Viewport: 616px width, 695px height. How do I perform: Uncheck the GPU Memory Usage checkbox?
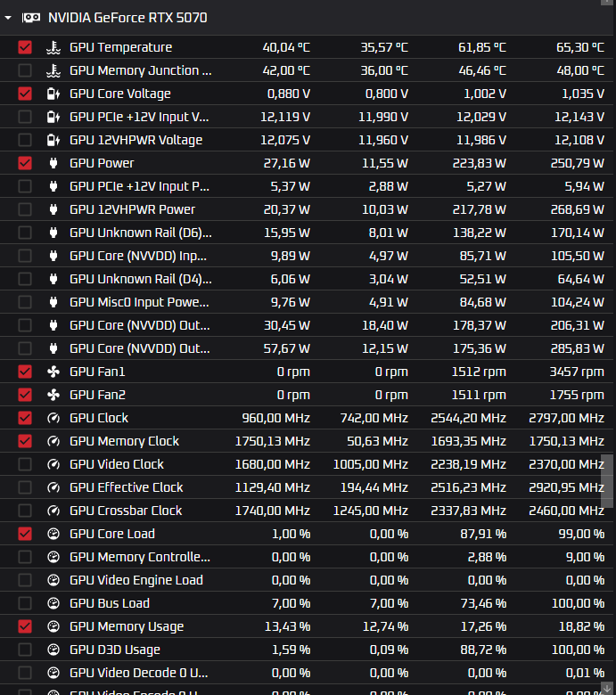25,626
